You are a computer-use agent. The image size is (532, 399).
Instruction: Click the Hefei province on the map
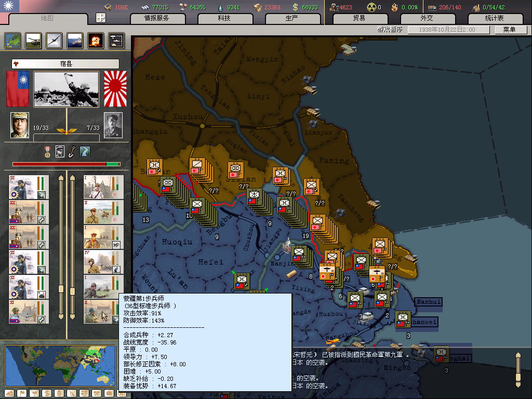click(x=211, y=262)
